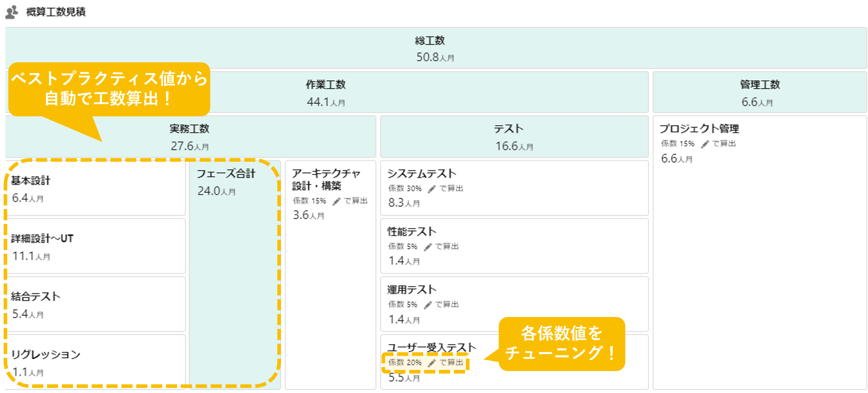Image resolution: width=868 pixels, height=393 pixels.
Task: Click the 運用テスト coefficient pencil icon
Action: [x=428, y=305]
